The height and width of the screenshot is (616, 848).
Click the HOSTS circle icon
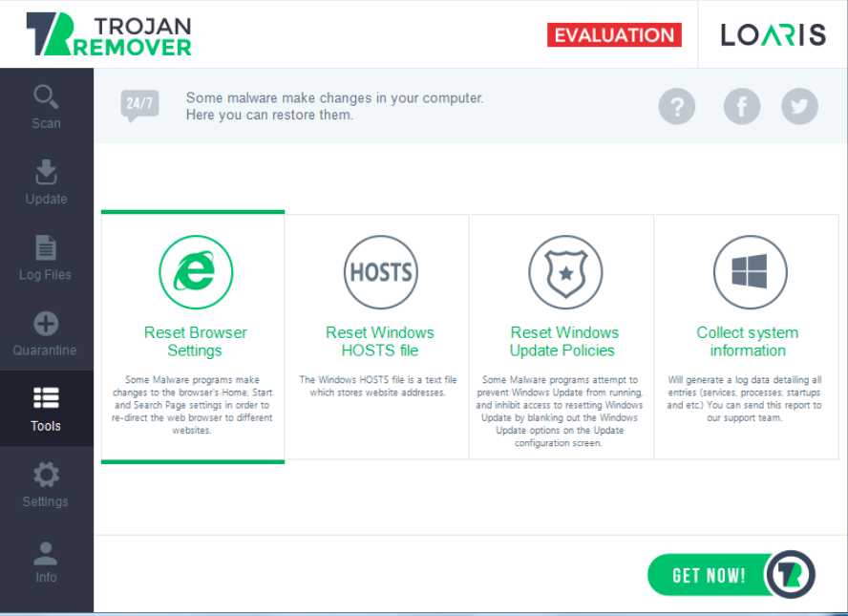point(381,272)
